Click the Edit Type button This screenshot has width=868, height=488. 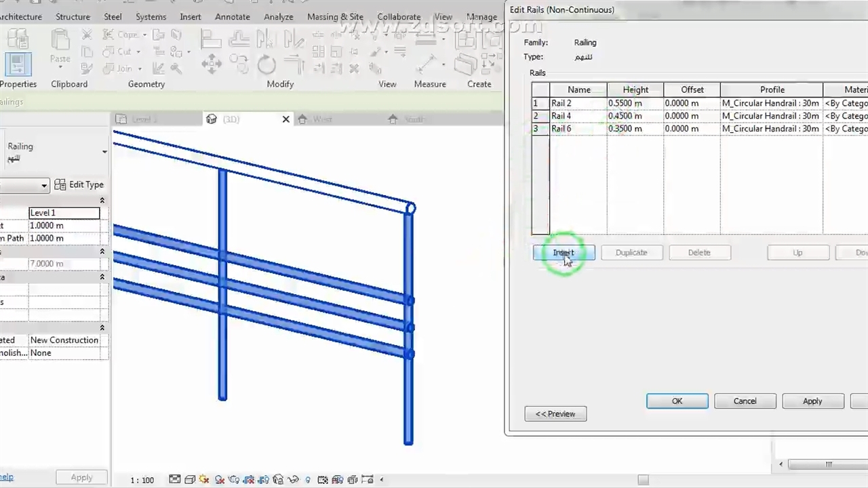[79, 184]
